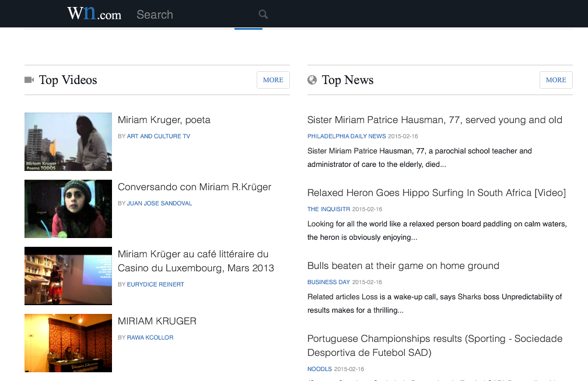Click the search magnifier icon
The image size is (588, 381).
click(x=263, y=15)
